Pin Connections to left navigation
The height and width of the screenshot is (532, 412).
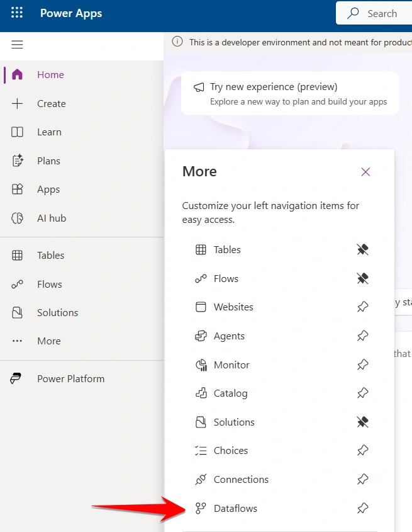pyautogui.click(x=362, y=479)
